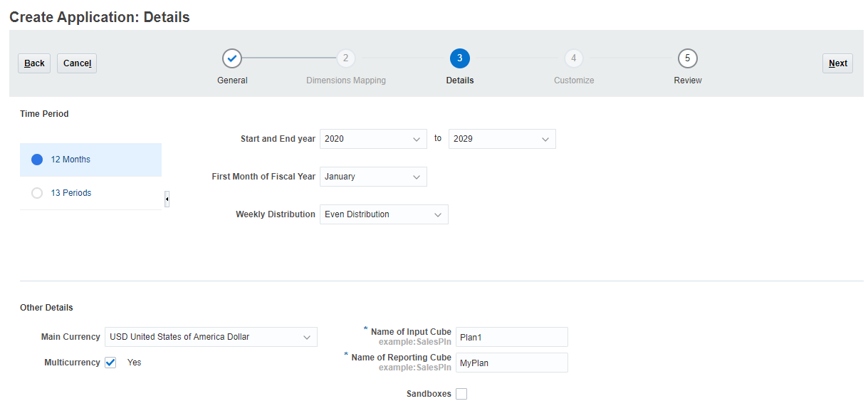Enable the Sandboxes checkbox
The image size is (868, 411).
(x=461, y=393)
